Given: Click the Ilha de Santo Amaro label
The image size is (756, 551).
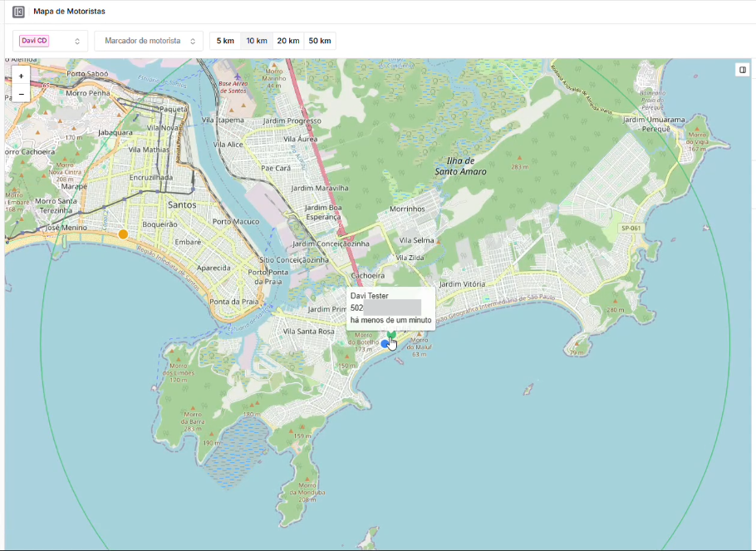Looking at the screenshot, I should 460,166.
